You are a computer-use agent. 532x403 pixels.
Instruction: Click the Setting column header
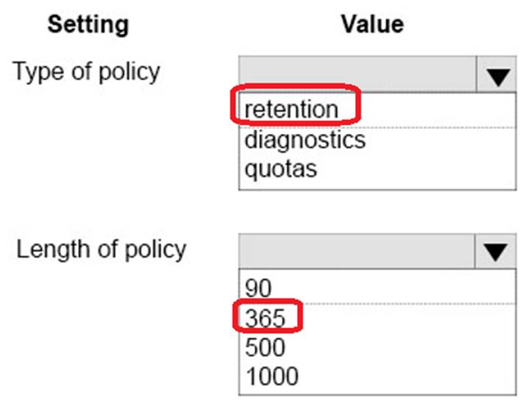click(87, 25)
